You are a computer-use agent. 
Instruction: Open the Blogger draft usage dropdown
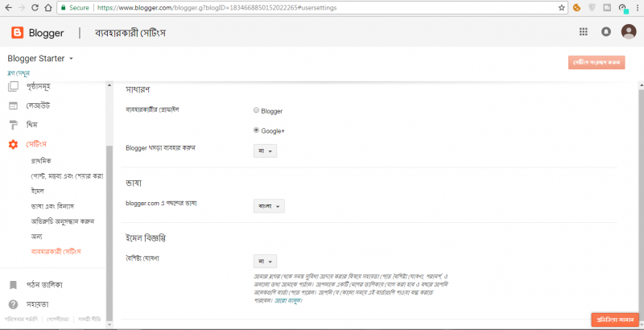[265, 151]
